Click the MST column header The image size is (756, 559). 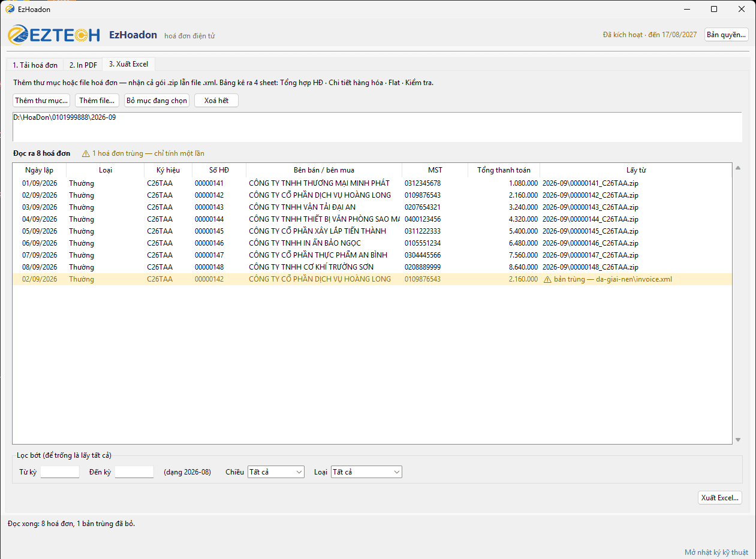point(435,170)
